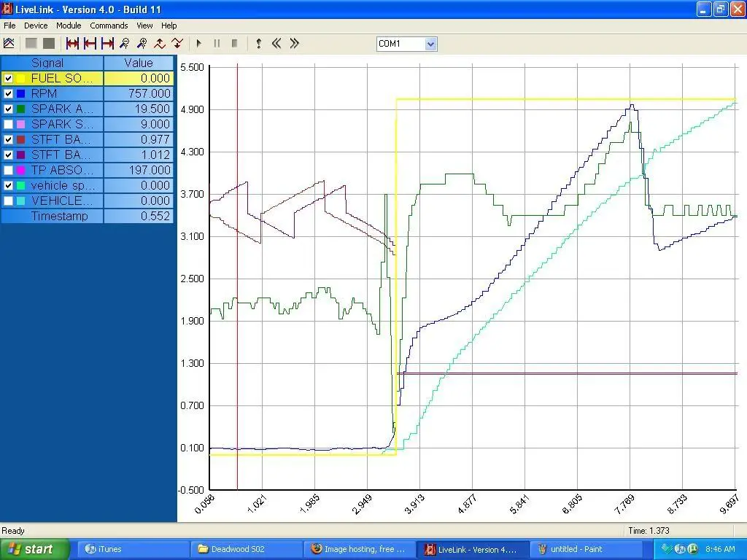Viewport: 747px width, 560px height.
Task: Click the dark gray square toolbar button
Action: 49,44
